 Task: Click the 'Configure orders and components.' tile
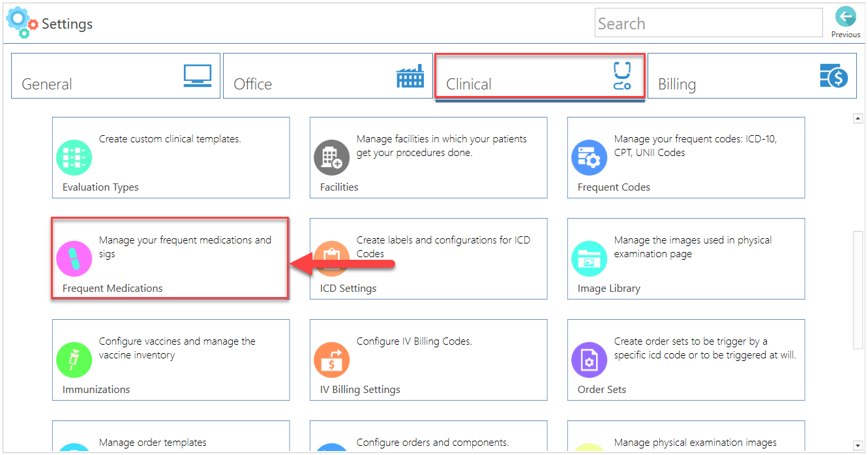(x=428, y=437)
